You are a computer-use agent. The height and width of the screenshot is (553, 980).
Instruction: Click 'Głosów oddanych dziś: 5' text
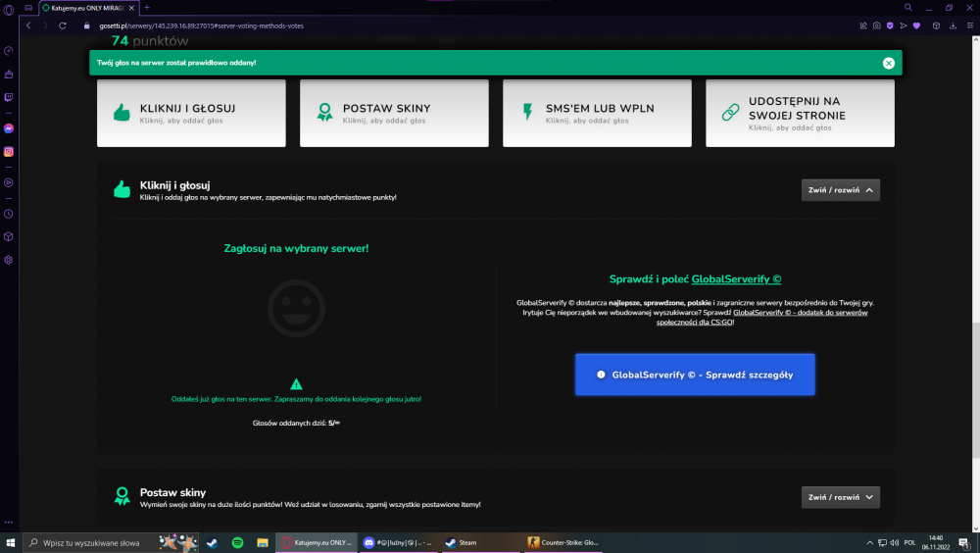coord(296,424)
